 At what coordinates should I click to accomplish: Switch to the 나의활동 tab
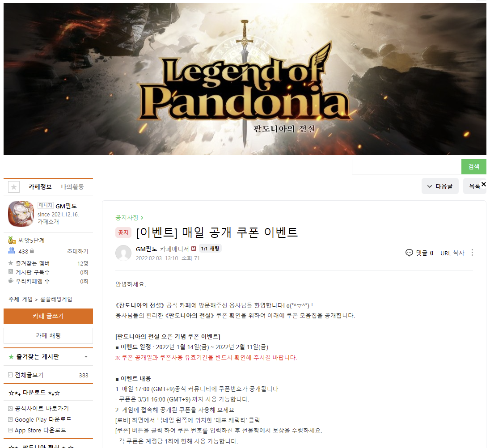[x=72, y=187]
